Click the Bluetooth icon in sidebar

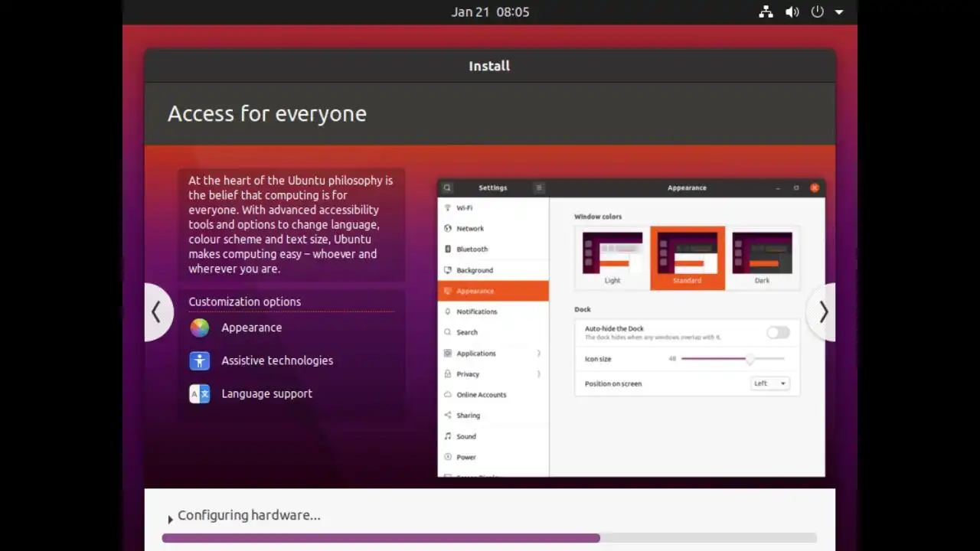448,249
